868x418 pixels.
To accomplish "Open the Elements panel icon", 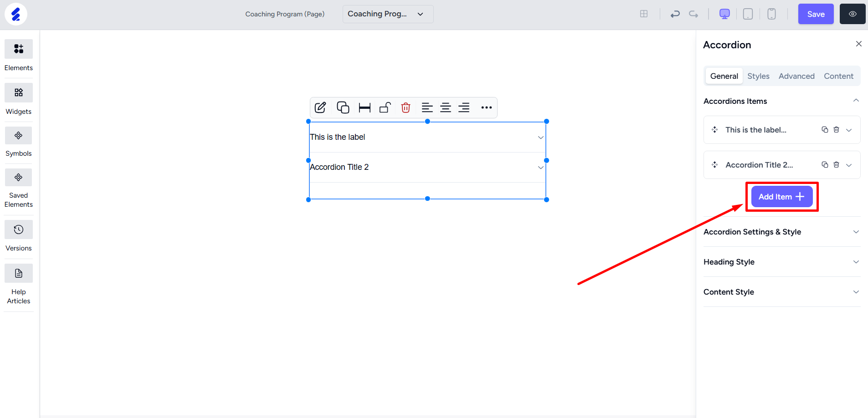I will [19, 49].
